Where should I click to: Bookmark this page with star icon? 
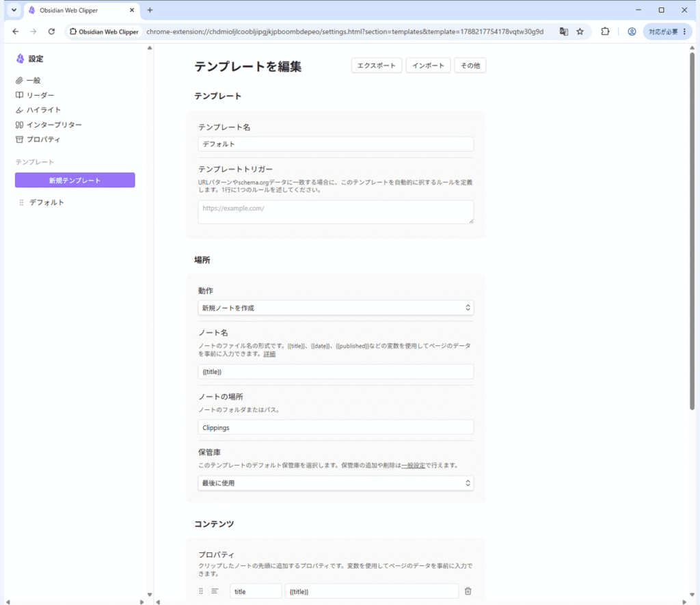tap(580, 31)
